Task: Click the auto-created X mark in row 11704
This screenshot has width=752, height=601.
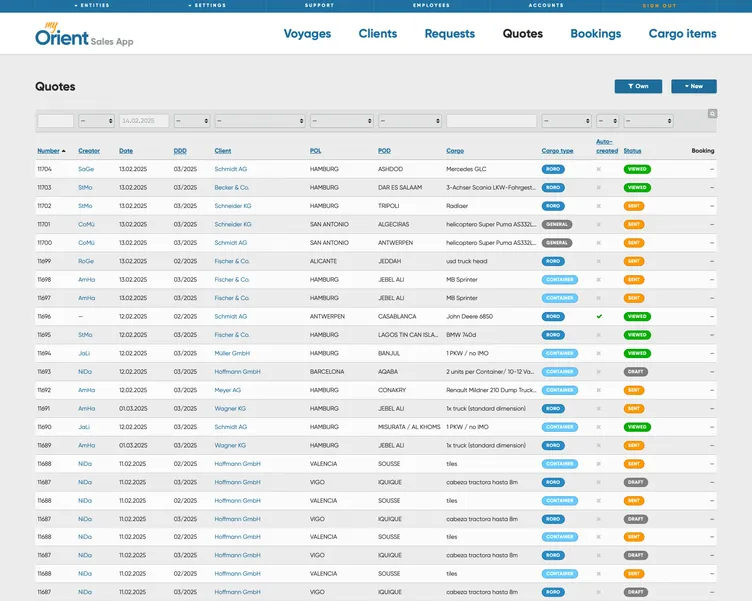Action: [x=599, y=169]
